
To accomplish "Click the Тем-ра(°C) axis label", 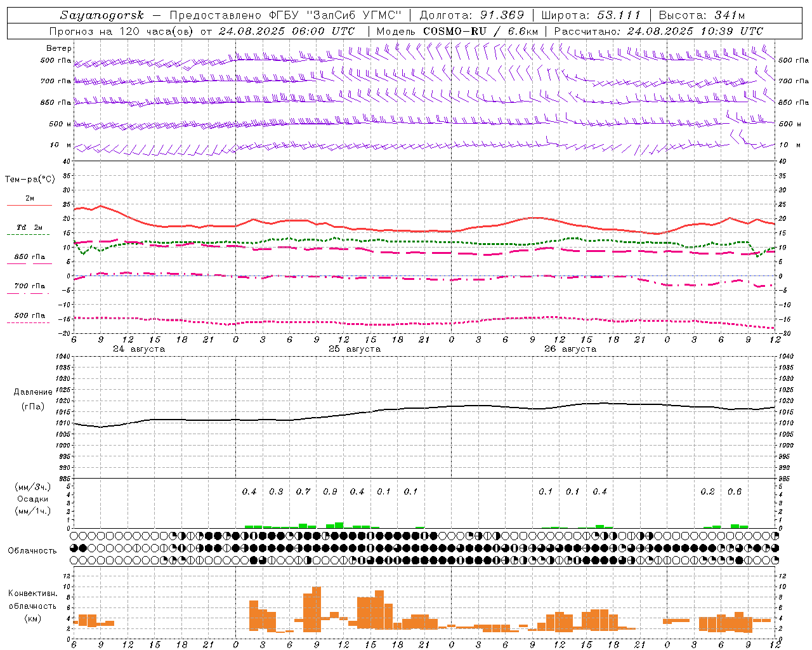I will click(30, 180).
